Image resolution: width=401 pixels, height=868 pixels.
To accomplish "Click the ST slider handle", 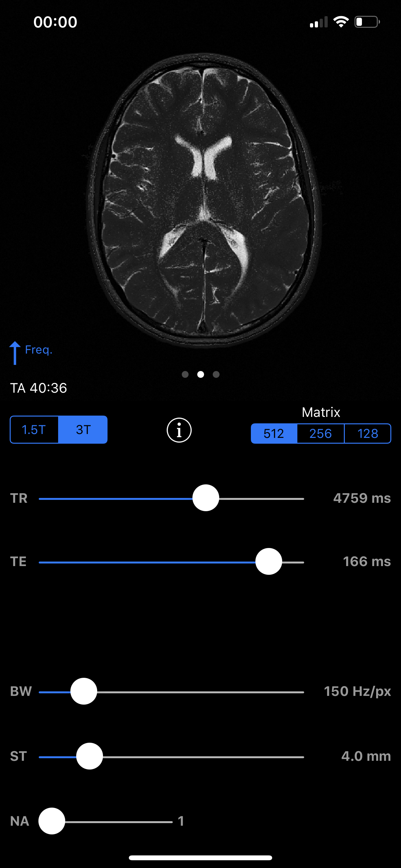I will pyautogui.click(x=89, y=756).
